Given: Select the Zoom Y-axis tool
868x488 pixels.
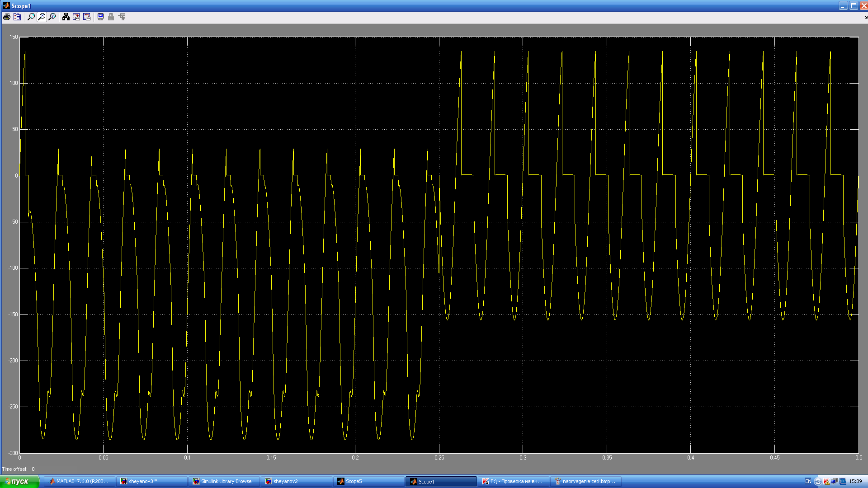Looking at the screenshot, I should [x=52, y=17].
